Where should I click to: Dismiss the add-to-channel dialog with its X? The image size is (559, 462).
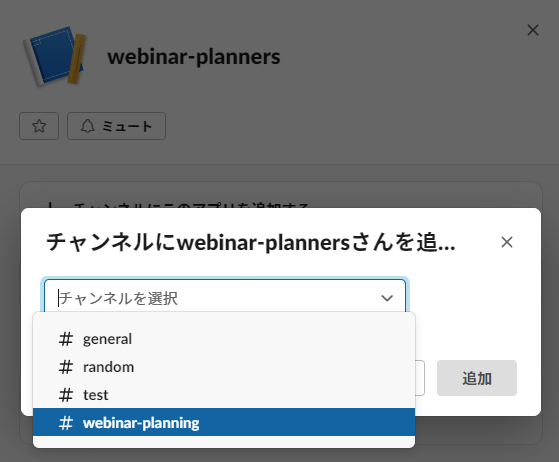pos(507,242)
